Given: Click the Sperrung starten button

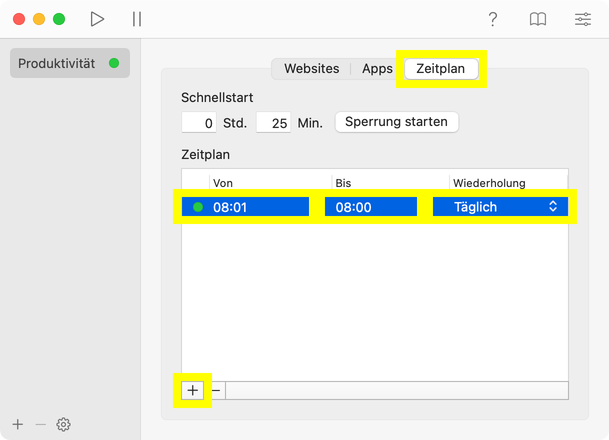Looking at the screenshot, I should (397, 122).
